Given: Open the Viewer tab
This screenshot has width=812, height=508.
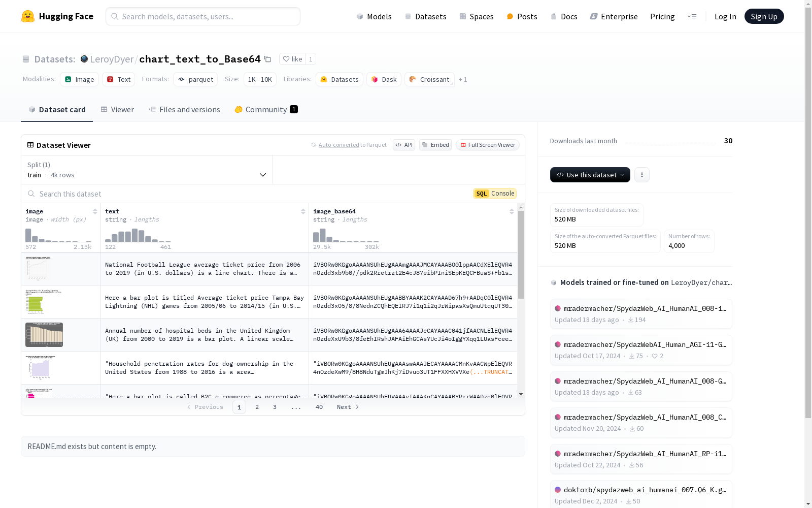Looking at the screenshot, I should 117,109.
